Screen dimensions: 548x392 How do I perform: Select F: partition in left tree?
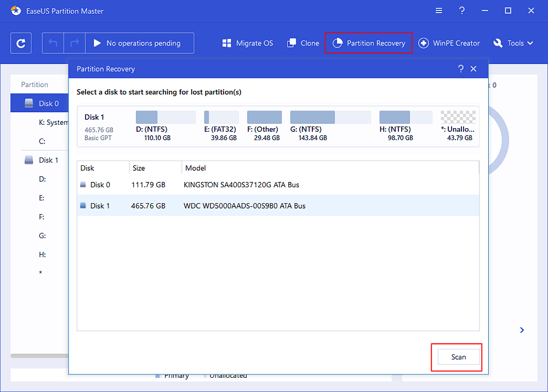[42, 217]
